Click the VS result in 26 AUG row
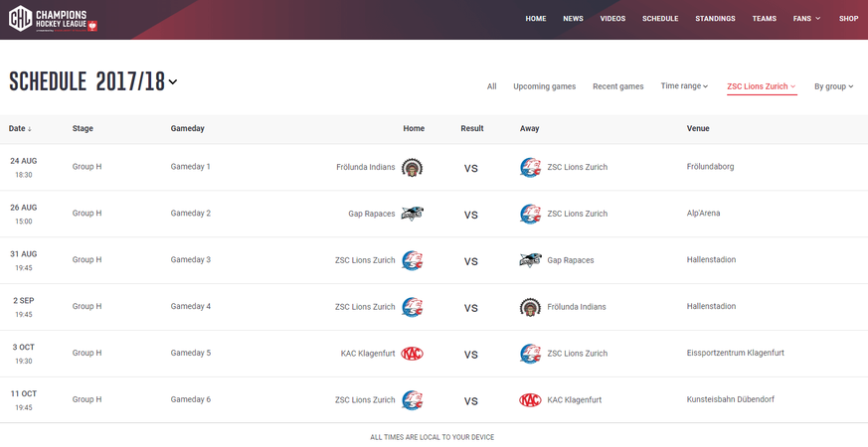The width and height of the screenshot is (868, 447). (x=471, y=215)
